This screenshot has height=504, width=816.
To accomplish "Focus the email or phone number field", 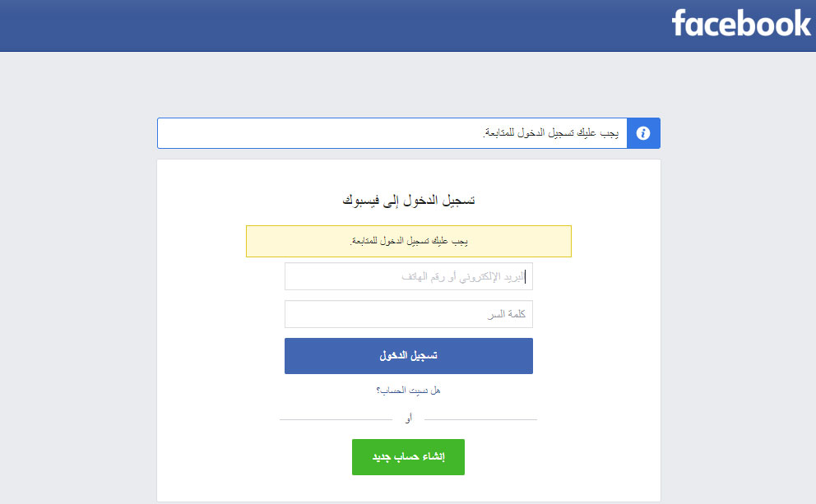I will (x=408, y=277).
